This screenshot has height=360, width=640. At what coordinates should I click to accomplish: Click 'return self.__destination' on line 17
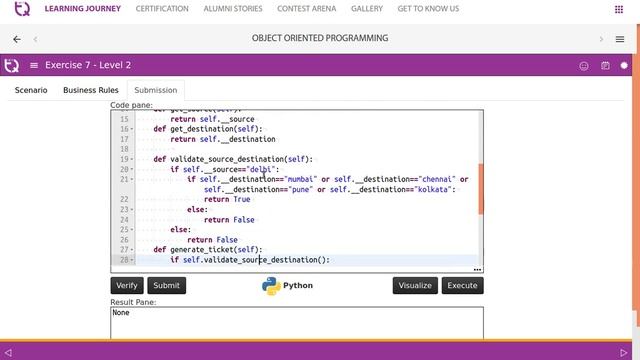coord(223,139)
